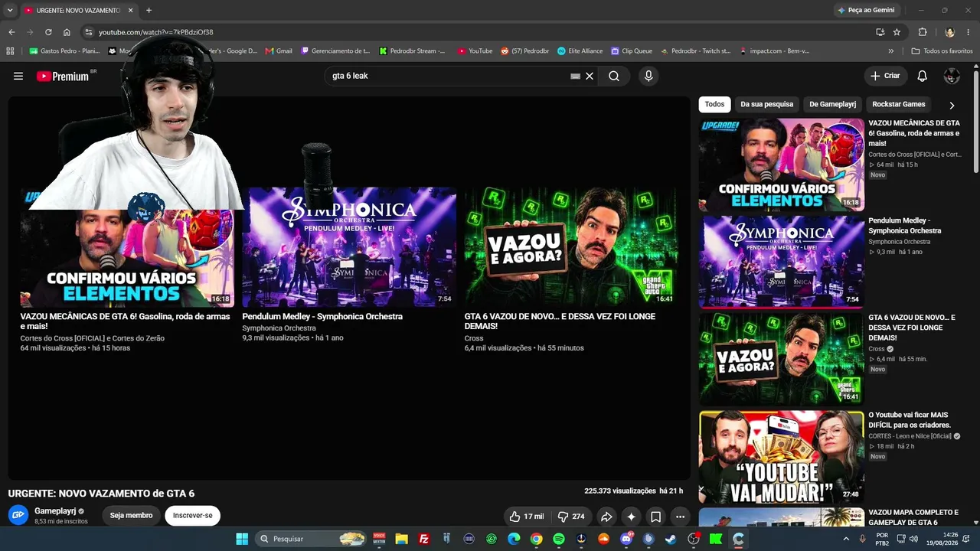
Task: Open the Criar menu
Action: [x=886, y=76]
